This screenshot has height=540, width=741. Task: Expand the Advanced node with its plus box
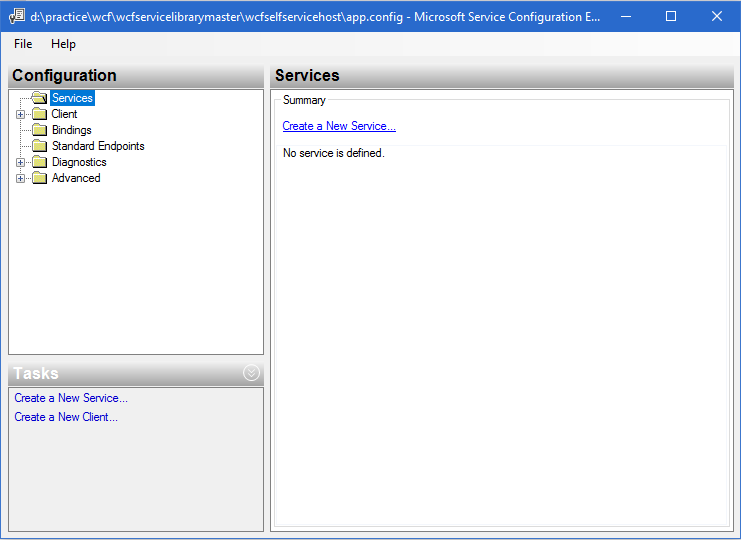point(20,179)
